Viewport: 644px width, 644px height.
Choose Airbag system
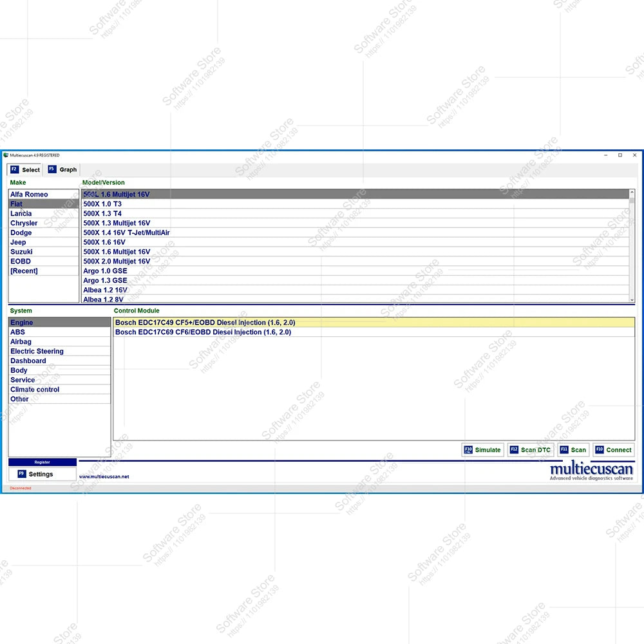(59, 342)
